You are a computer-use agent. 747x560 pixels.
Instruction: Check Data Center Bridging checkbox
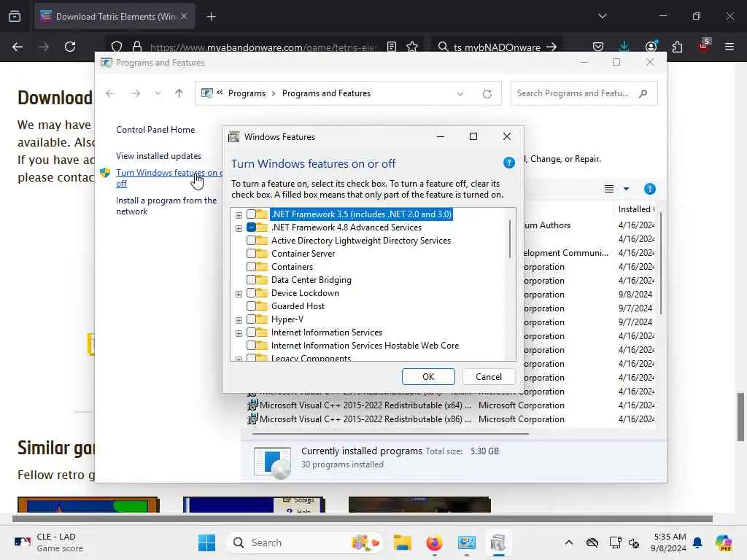[x=251, y=280]
